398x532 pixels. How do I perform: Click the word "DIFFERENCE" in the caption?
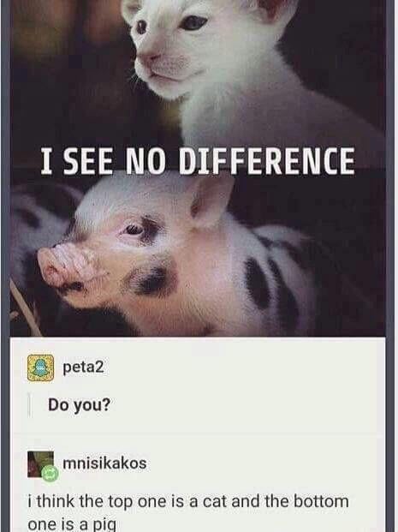[267, 161]
